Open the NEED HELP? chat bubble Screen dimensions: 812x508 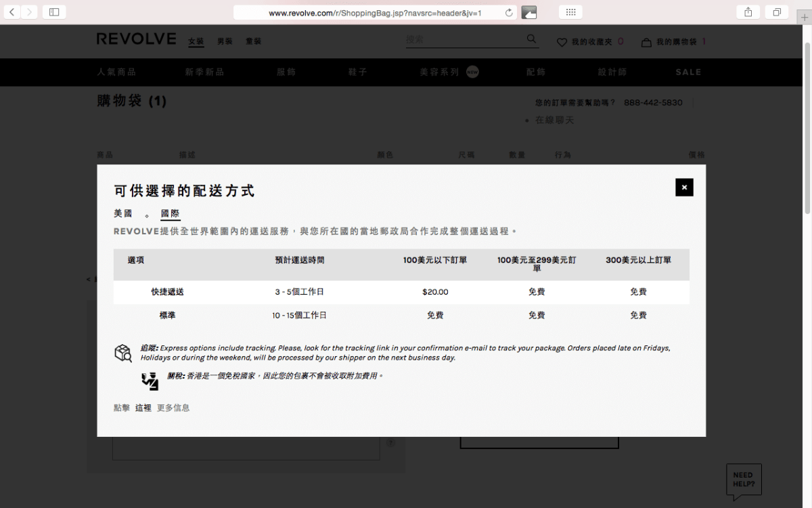tap(743, 480)
